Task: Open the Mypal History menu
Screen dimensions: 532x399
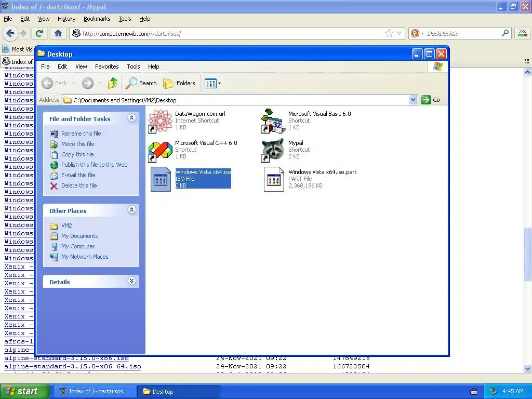Action: point(66,19)
